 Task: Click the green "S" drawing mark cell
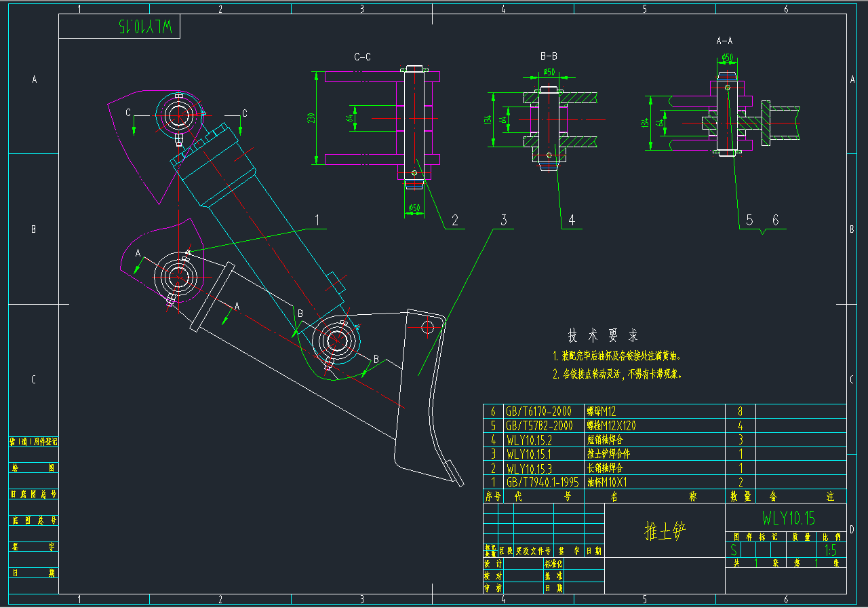point(733,550)
